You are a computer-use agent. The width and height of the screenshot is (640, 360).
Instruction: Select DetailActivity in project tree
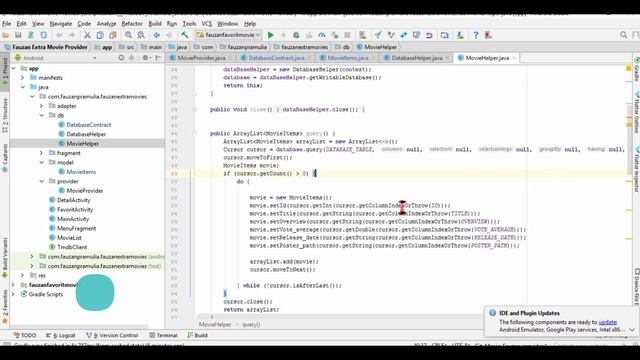(x=73, y=200)
